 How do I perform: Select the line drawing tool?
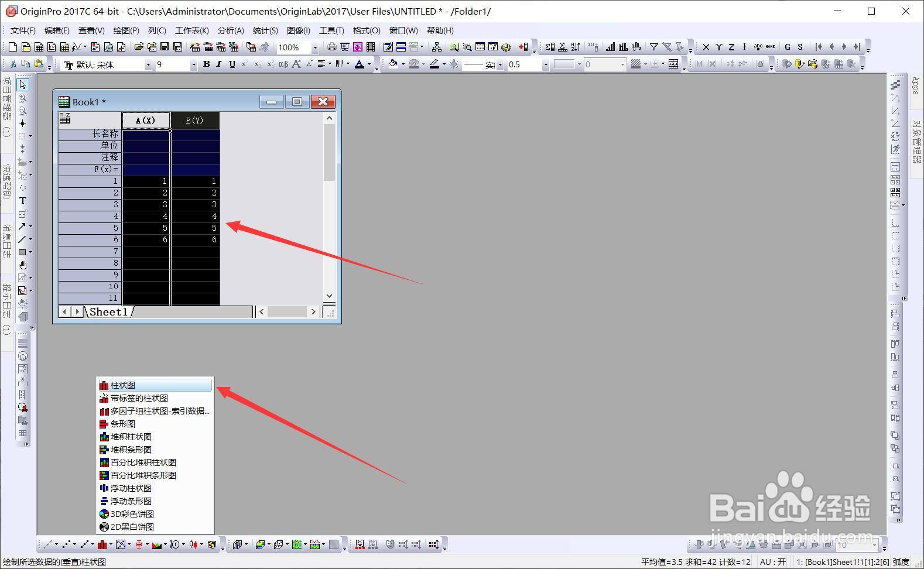coord(22,239)
